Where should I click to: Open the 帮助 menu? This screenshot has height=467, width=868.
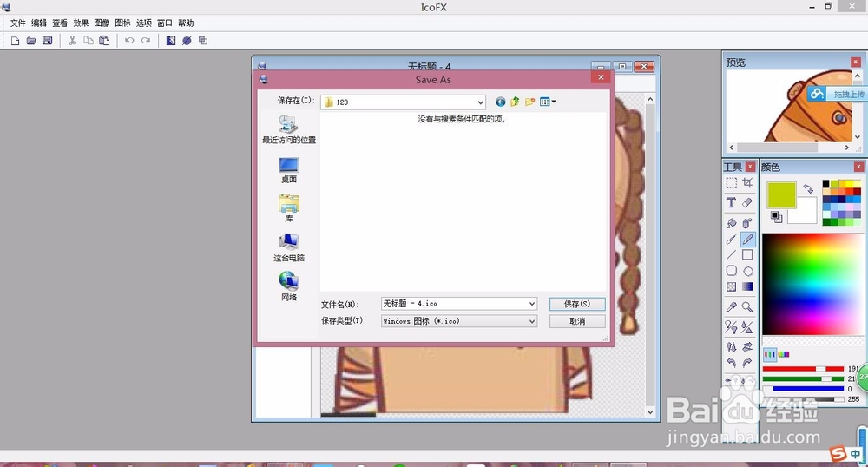186,23
